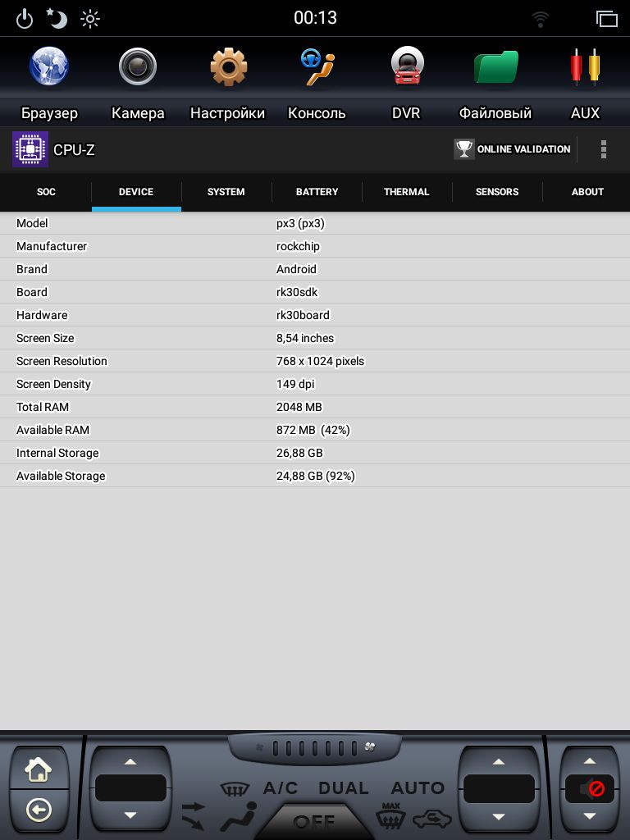This screenshot has height=840, width=630.
Task: Tap the Wi-Fi status icon
Action: 540,20
